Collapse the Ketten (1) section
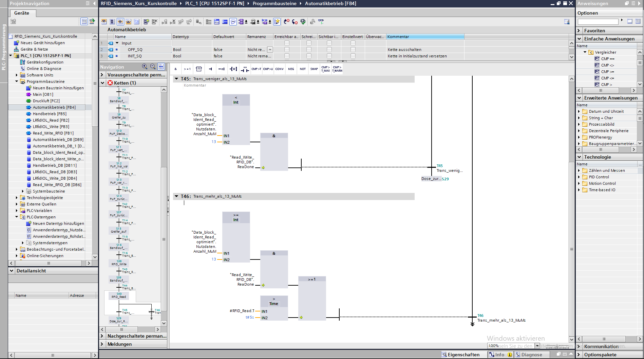This screenshot has height=359, width=644. tap(102, 83)
